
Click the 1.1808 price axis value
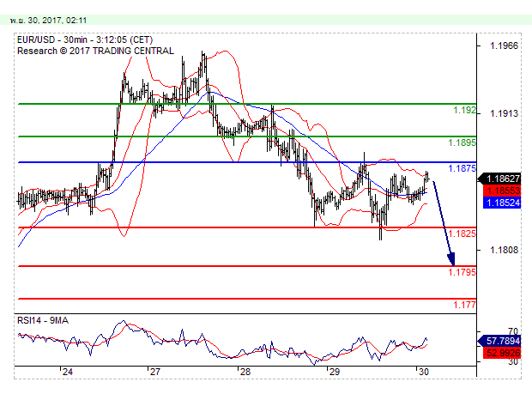tap(505, 250)
